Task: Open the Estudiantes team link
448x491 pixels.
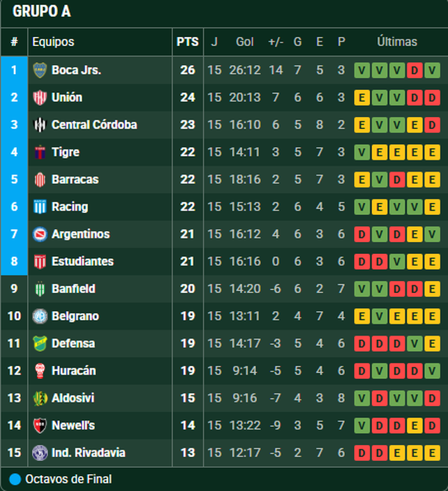Action: click(x=82, y=262)
